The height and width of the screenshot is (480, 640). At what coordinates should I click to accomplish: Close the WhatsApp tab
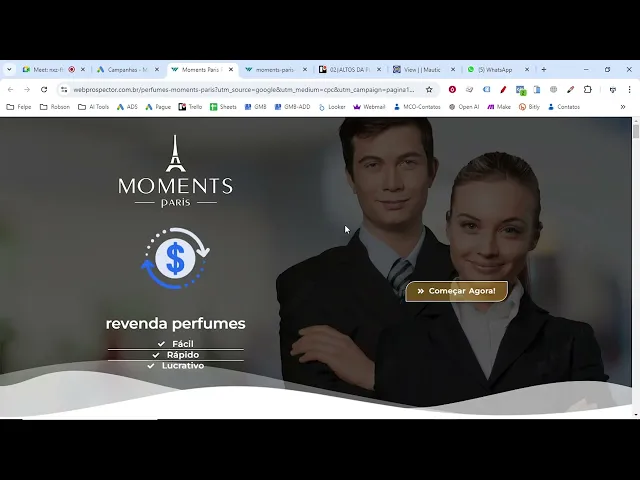[x=527, y=70]
